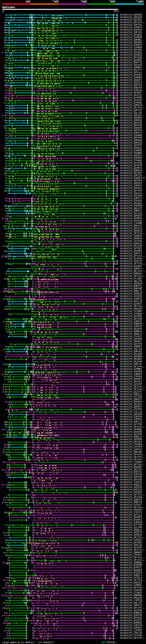Click the UniRef100_Q2A9D3 entry
The image size is (146, 644).
click(131, 55)
